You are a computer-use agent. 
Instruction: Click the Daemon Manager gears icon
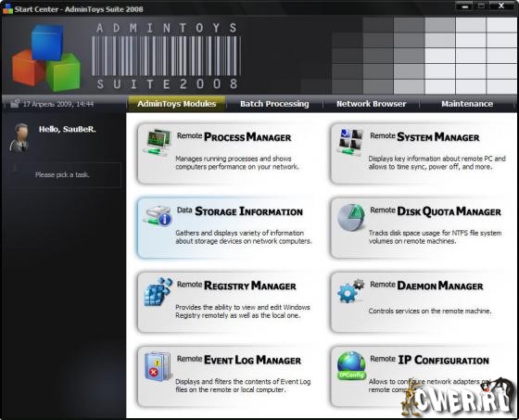351,291
